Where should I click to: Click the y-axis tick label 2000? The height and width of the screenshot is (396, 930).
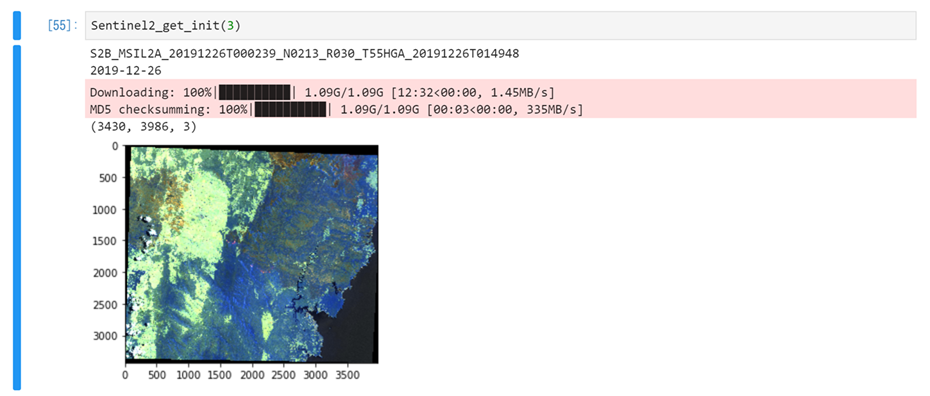tap(106, 273)
